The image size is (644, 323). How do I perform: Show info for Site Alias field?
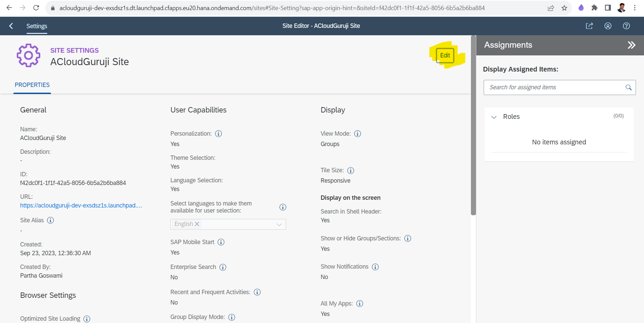[x=50, y=220]
